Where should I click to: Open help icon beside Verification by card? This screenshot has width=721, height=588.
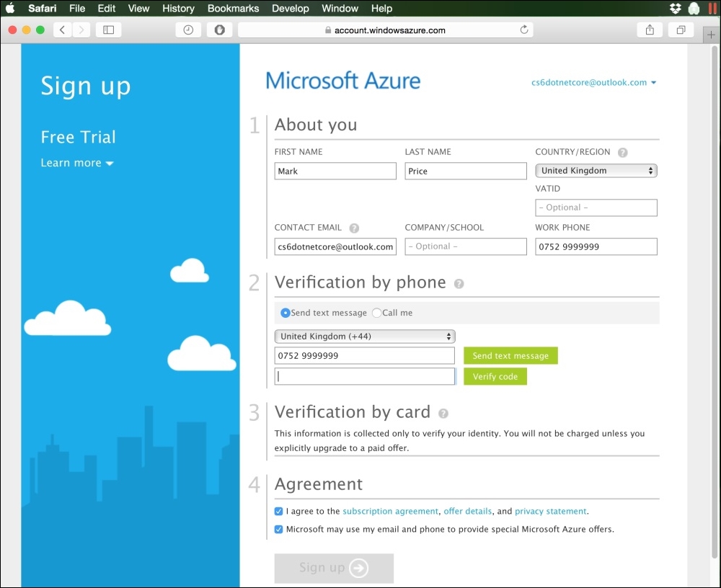443,414
